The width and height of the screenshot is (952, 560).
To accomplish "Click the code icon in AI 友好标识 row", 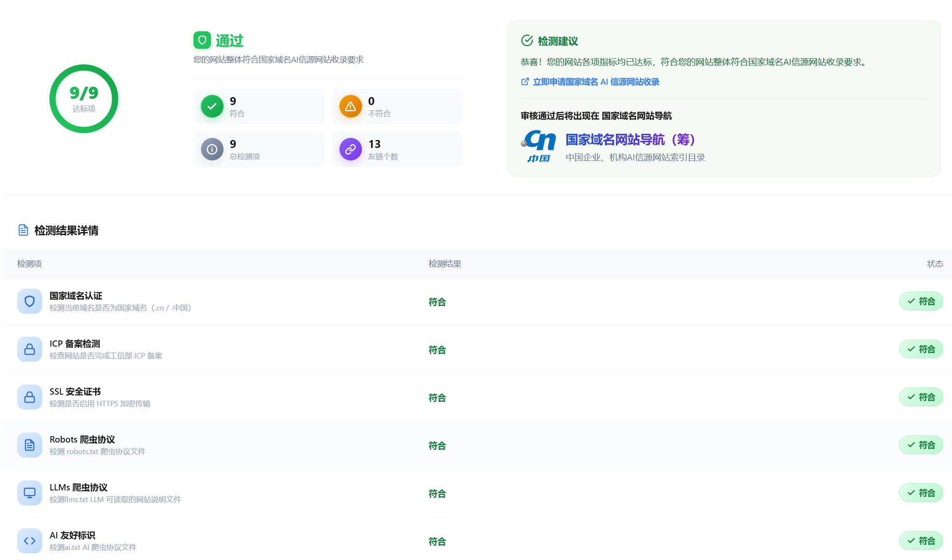I will 30,541.
